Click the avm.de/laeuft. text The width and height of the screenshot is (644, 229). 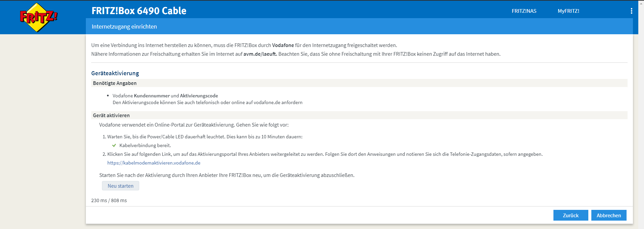[x=260, y=54]
